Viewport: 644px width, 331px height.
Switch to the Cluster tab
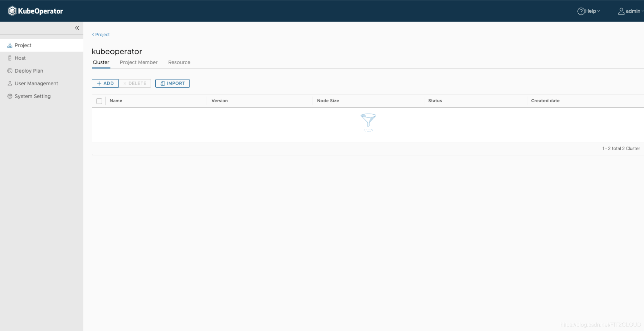[x=101, y=62]
